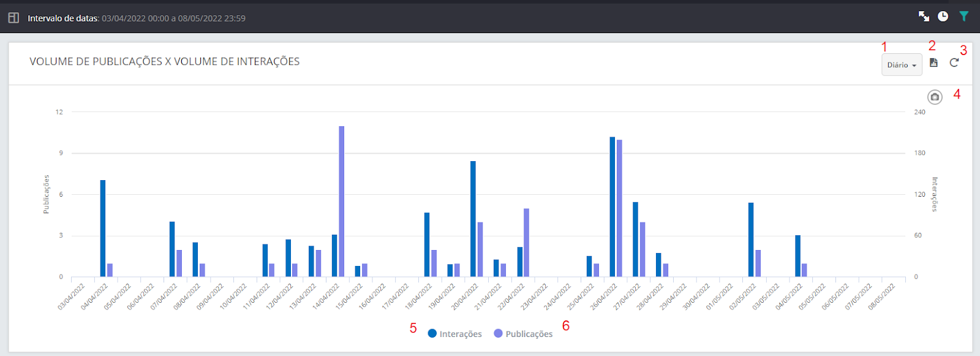The image size is (980, 356).
Task: Click the Publicações bar for 22/04/2022
Action: click(526, 243)
